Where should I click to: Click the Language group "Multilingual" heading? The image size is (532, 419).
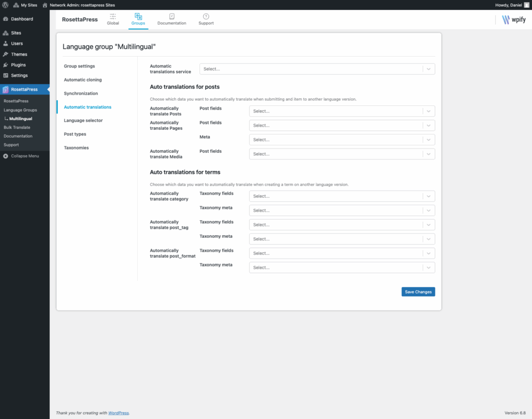click(x=109, y=47)
